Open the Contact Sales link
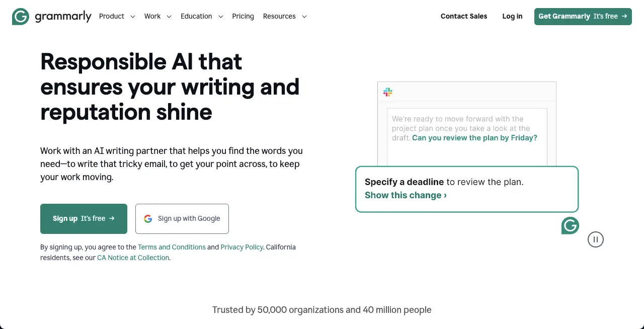644x329 pixels. click(464, 16)
